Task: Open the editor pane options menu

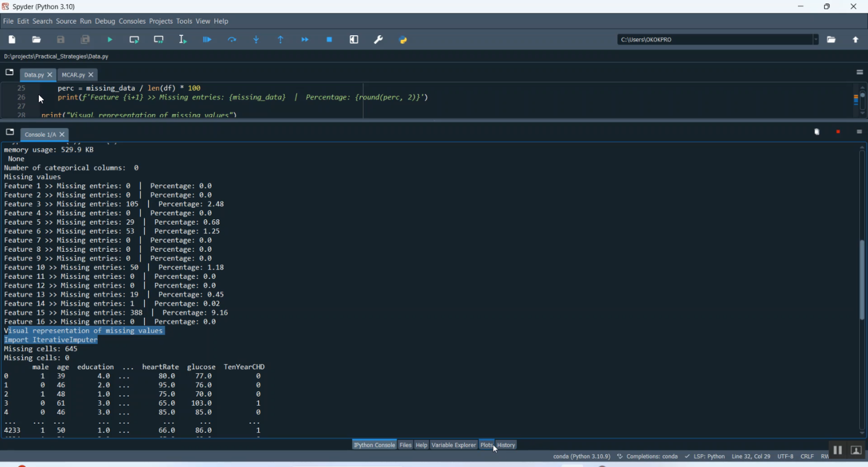Action: [x=859, y=72]
